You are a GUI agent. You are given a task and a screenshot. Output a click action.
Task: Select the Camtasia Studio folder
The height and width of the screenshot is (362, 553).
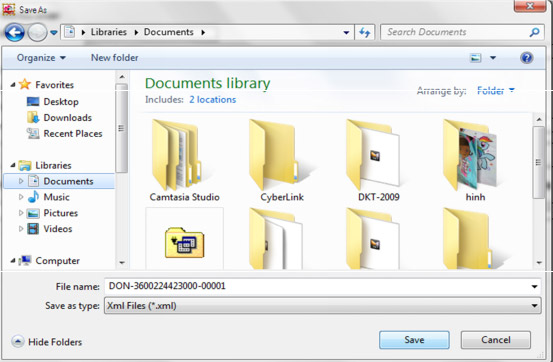pos(184,161)
